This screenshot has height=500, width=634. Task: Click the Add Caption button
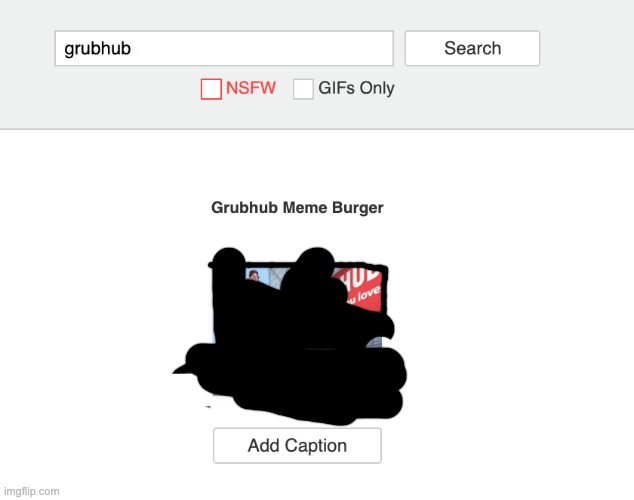(297, 445)
